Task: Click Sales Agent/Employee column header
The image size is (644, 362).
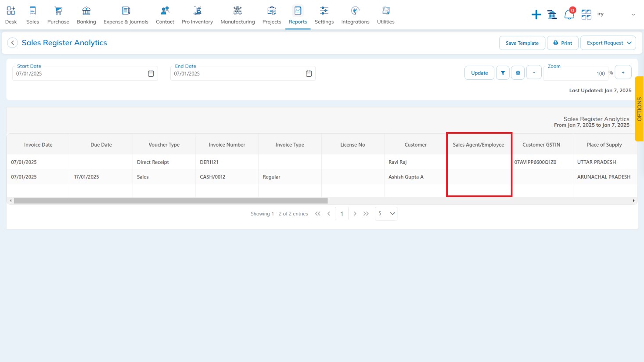Action: 479,145
